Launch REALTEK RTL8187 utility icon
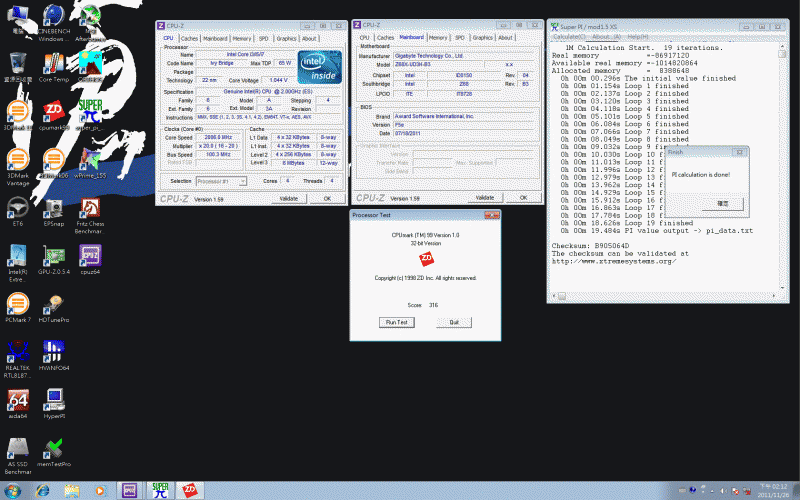This screenshot has height=500, width=800. tap(18, 359)
